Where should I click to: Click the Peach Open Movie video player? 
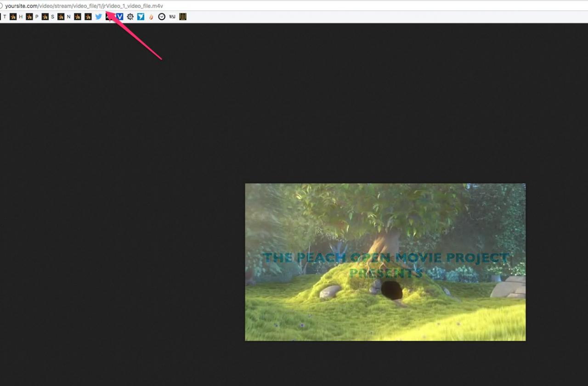[385, 262]
